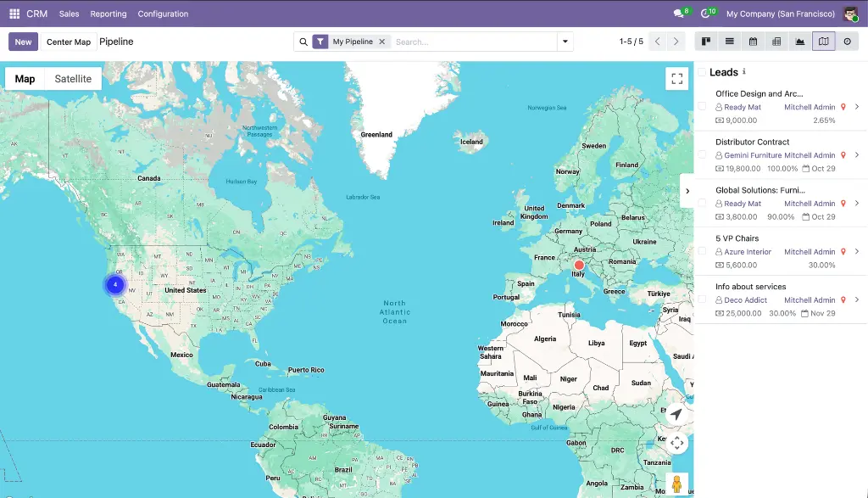Open the Reporting menu

[108, 14]
